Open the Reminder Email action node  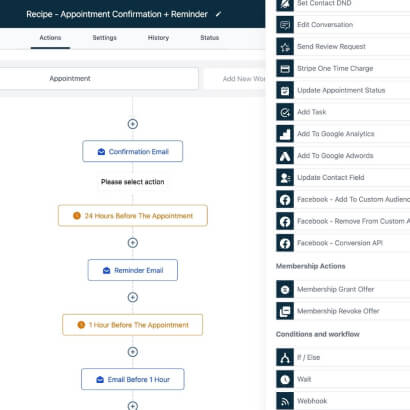(x=133, y=270)
